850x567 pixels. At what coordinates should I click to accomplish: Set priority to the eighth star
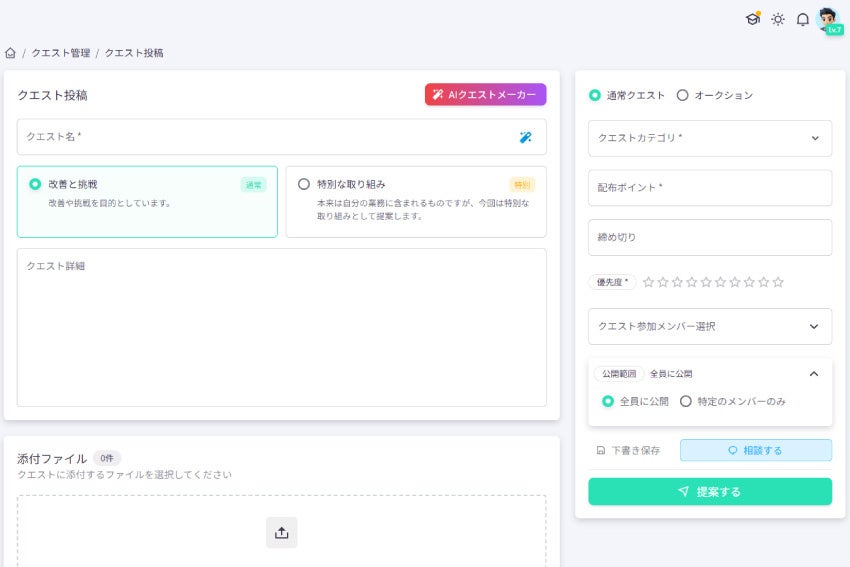pyautogui.click(x=749, y=282)
